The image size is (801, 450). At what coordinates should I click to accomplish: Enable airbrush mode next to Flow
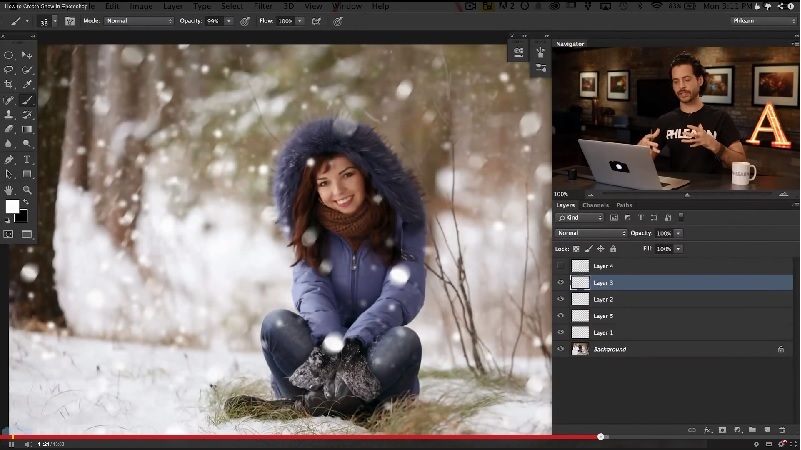pos(316,21)
